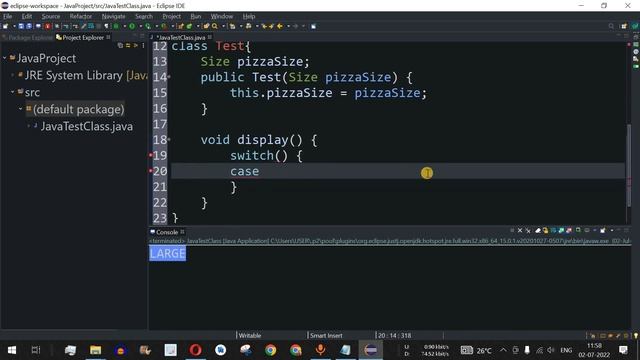Open File Explorer from the taskbar

[x=96, y=350]
